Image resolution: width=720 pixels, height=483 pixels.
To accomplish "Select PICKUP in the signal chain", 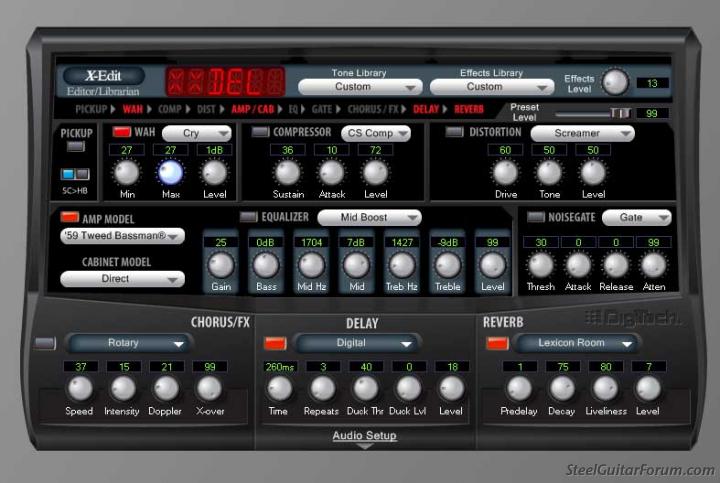I will coord(91,109).
